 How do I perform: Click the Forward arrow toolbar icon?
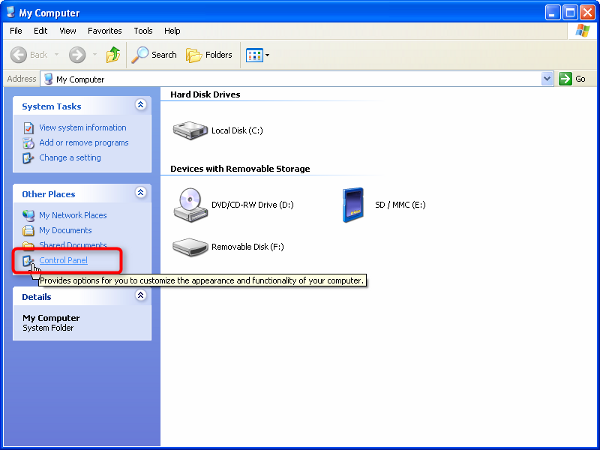[77, 55]
